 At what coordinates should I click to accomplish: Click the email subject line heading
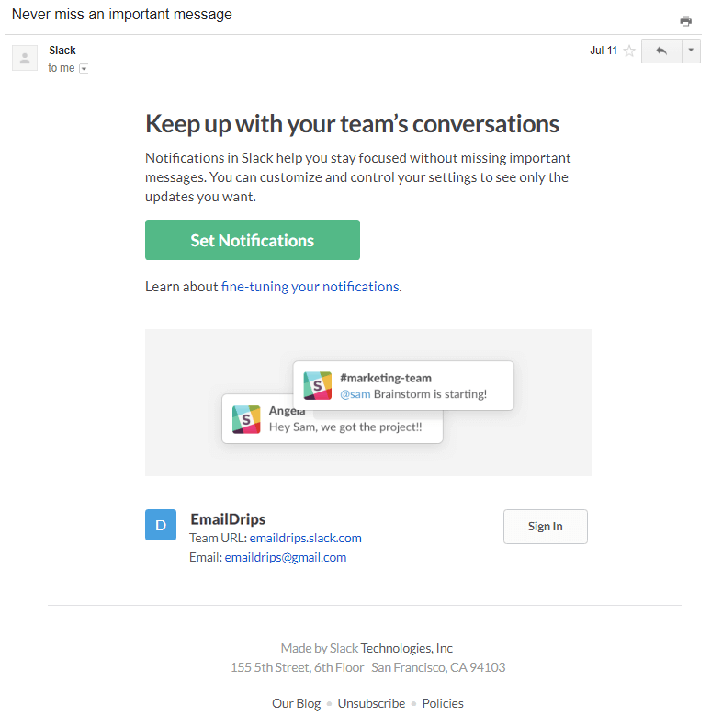122,15
